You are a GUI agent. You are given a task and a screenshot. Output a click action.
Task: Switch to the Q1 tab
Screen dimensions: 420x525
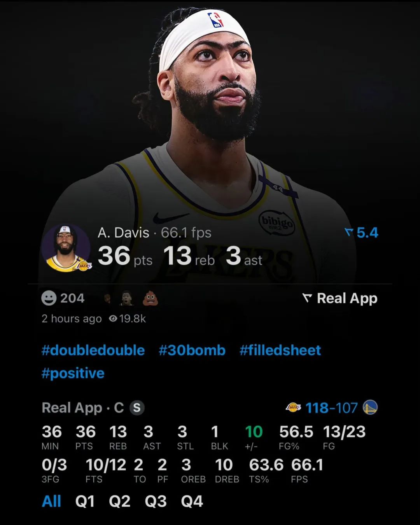click(x=85, y=501)
